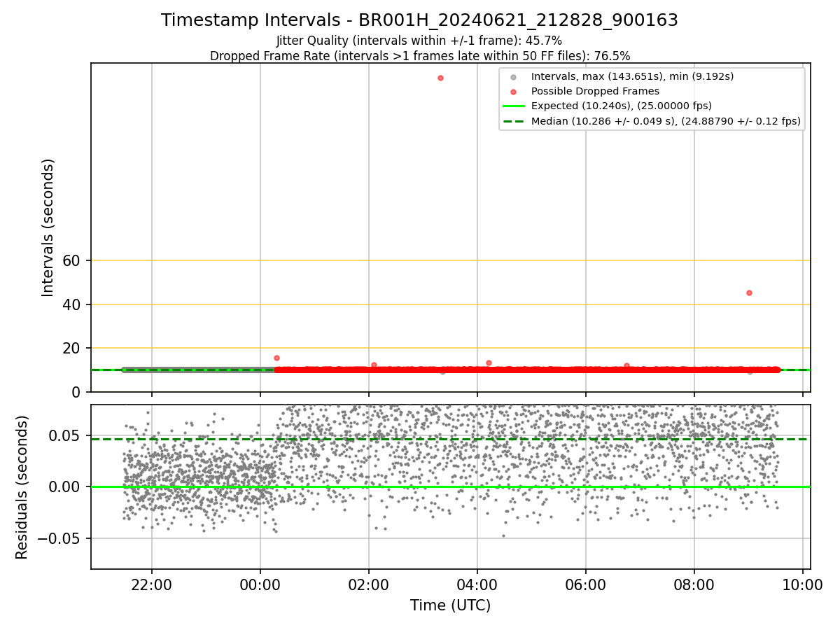Click the 04:00 x-axis tick label

[477, 584]
